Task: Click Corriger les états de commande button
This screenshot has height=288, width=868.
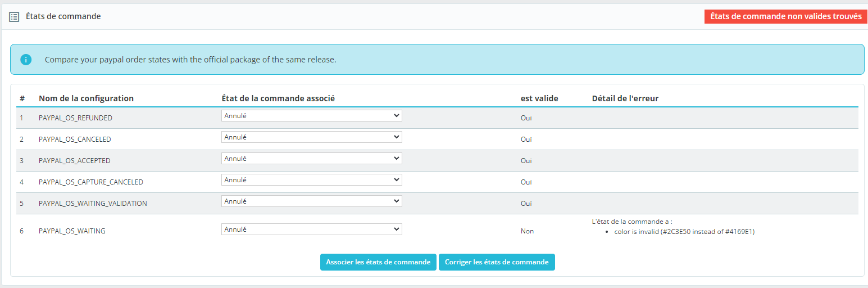Action: coord(497,262)
